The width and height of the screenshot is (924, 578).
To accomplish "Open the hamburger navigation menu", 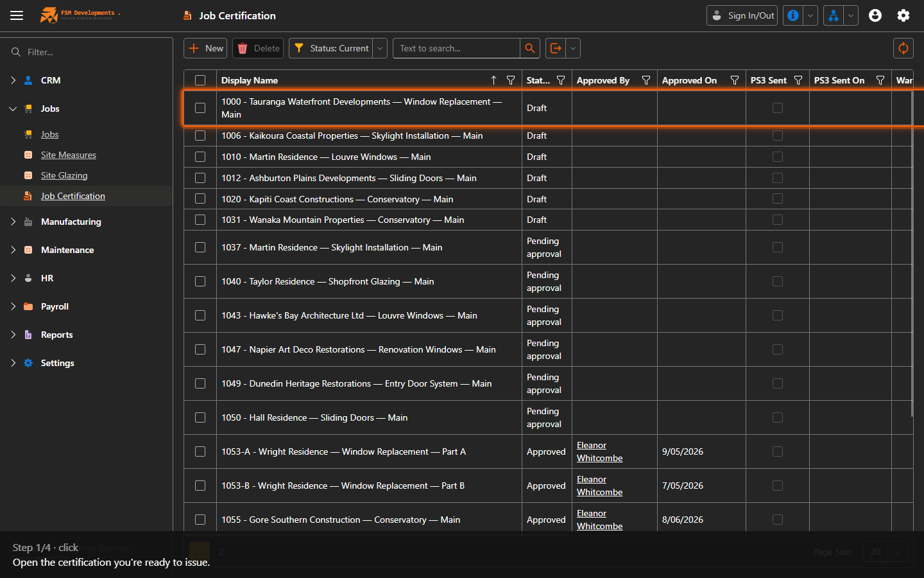I will coord(17,15).
